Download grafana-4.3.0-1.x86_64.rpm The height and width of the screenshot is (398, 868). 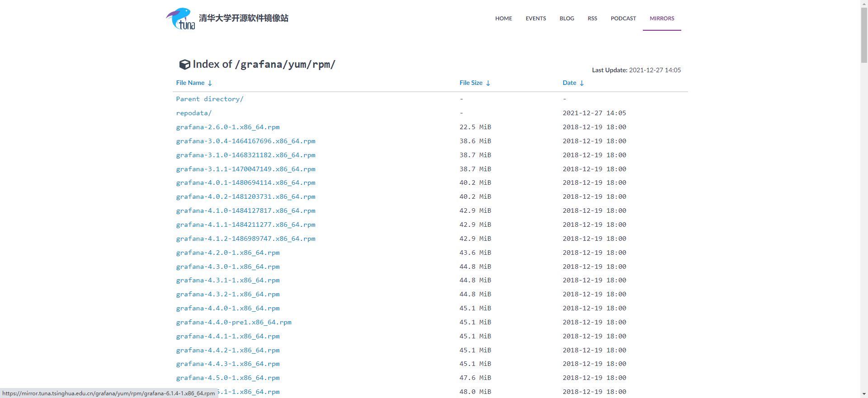pyautogui.click(x=228, y=267)
